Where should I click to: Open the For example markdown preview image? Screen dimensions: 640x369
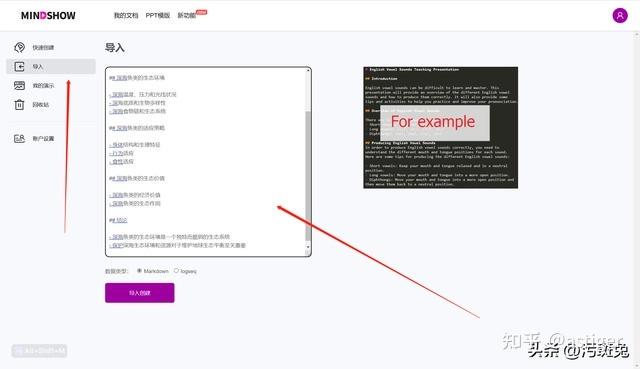pyautogui.click(x=440, y=127)
